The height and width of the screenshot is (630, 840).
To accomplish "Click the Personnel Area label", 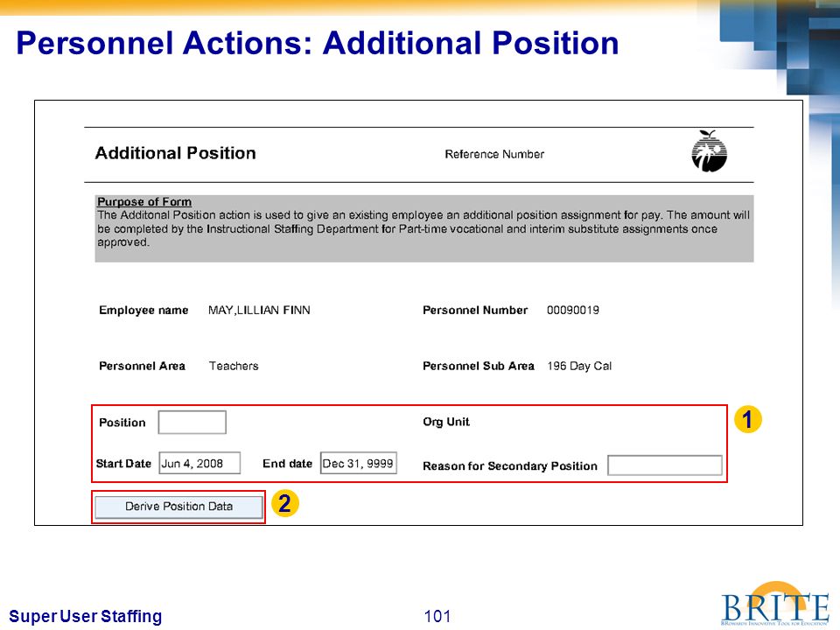I will coord(142,366).
